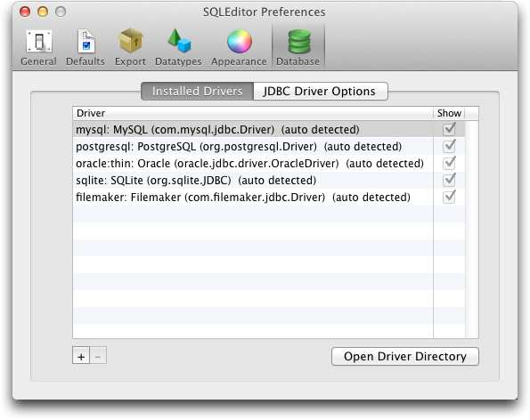Add a new driver with plus button
Image resolution: width=530 pixels, height=420 pixels.
coord(81,356)
